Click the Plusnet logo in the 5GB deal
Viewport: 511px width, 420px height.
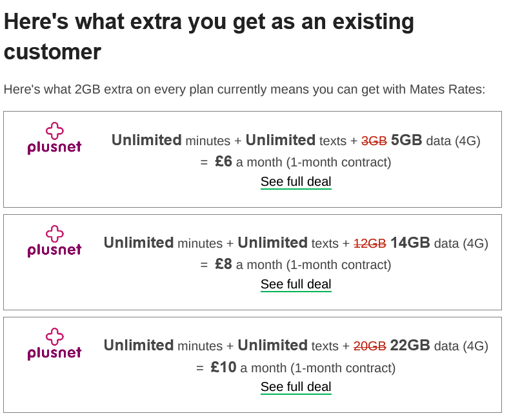pyautogui.click(x=54, y=139)
